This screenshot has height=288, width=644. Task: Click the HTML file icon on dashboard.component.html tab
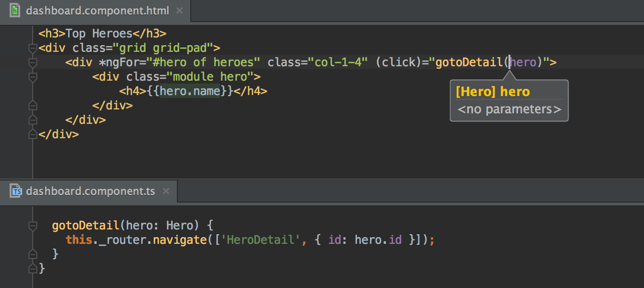[x=14, y=10]
